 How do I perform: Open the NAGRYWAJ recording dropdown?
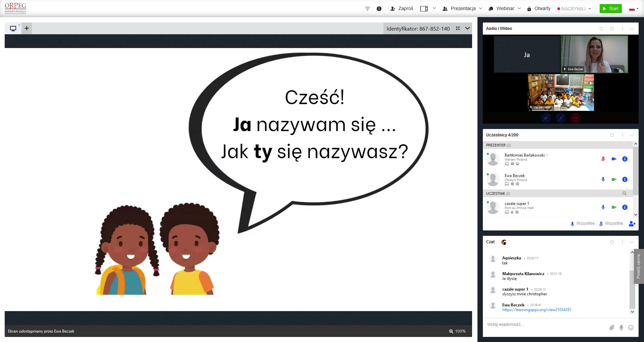click(x=574, y=9)
